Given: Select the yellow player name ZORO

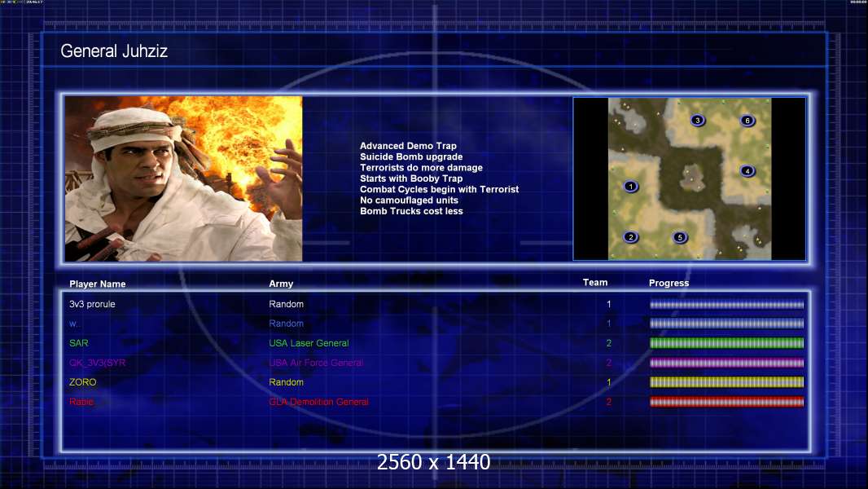Looking at the screenshot, I should click(82, 382).
